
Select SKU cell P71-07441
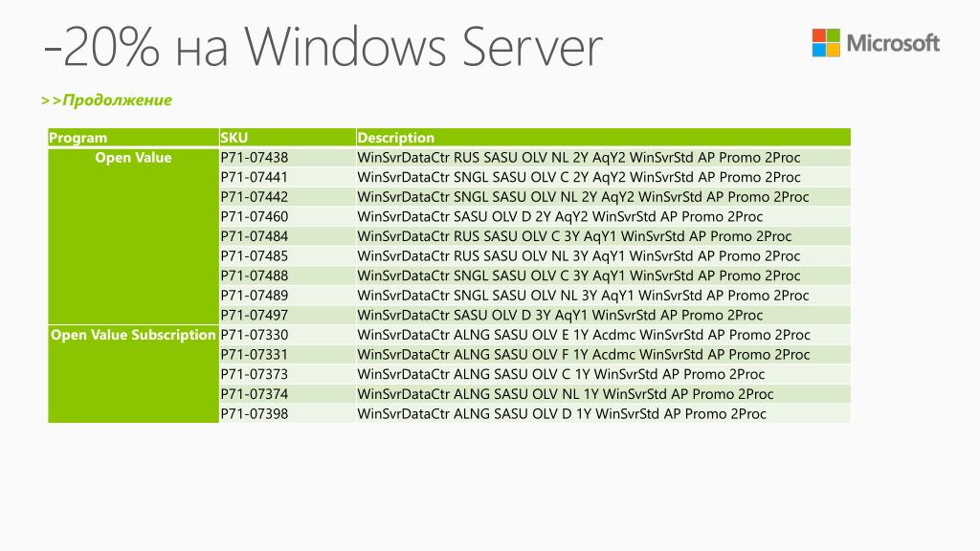[287, 177]
